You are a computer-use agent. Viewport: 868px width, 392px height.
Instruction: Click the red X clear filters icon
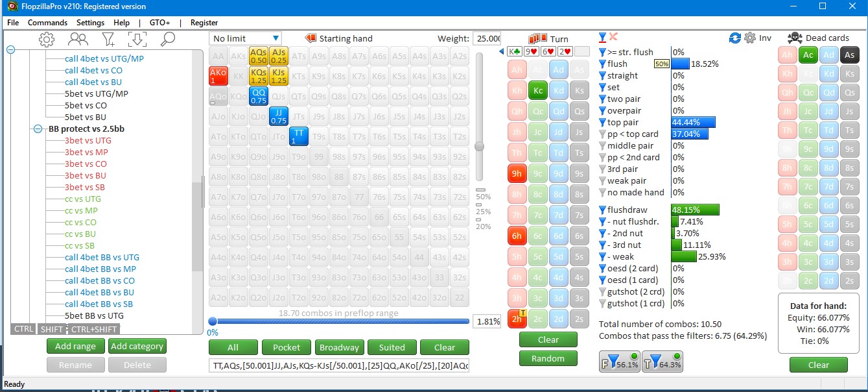[613, 37]
